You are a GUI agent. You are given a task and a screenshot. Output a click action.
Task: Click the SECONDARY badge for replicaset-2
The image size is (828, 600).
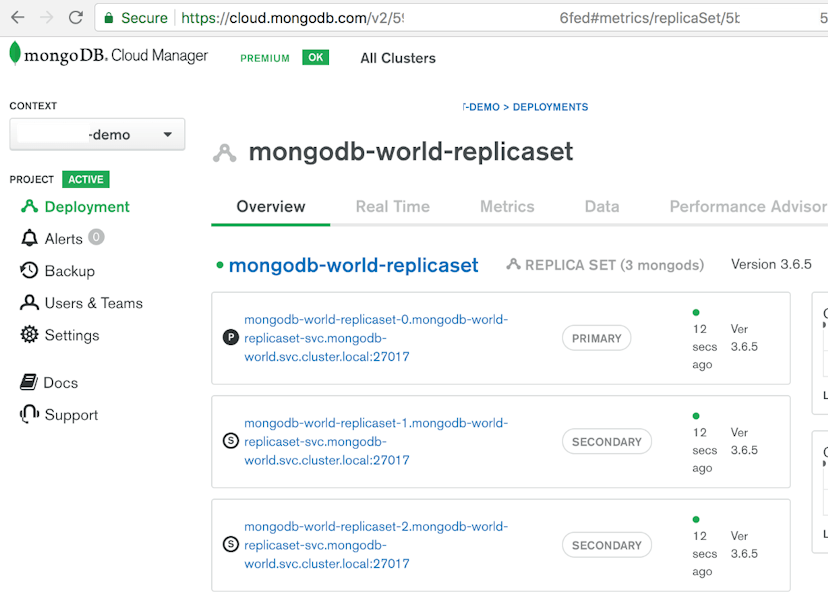tap(607, 545)
